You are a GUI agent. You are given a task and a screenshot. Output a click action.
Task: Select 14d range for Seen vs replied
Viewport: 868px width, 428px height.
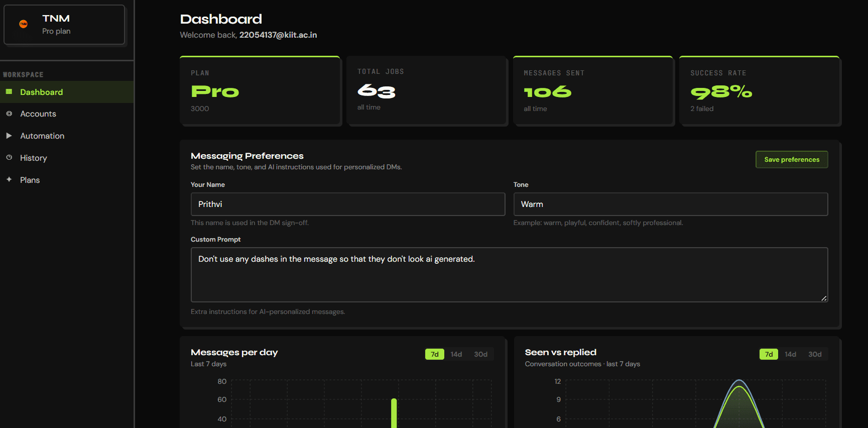coord(791,354)
